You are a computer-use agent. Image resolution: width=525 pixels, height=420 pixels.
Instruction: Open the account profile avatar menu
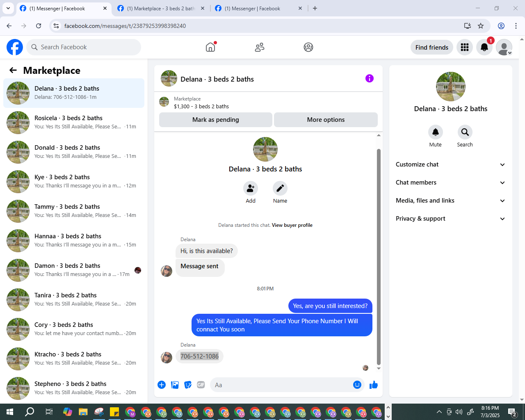pyautogui.click(x=504, y=47)
